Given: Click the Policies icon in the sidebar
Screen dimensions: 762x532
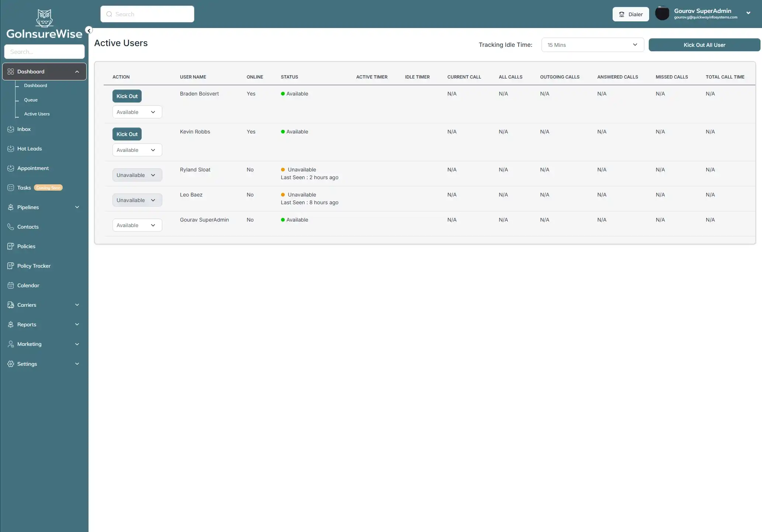Looking at the screenshot, I should pyautogui.click(x=11, y=246).
